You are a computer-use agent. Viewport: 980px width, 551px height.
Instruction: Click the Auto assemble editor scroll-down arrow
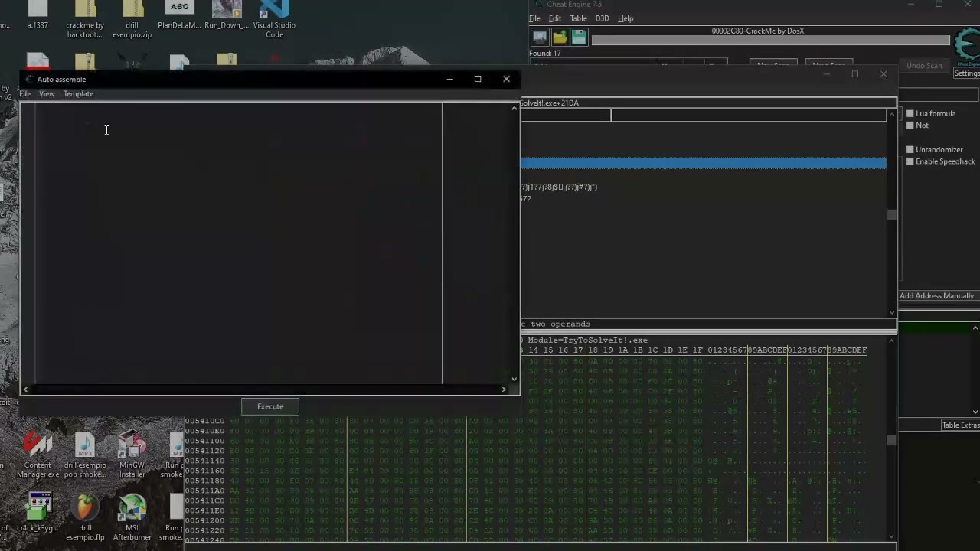pos(514,379)
